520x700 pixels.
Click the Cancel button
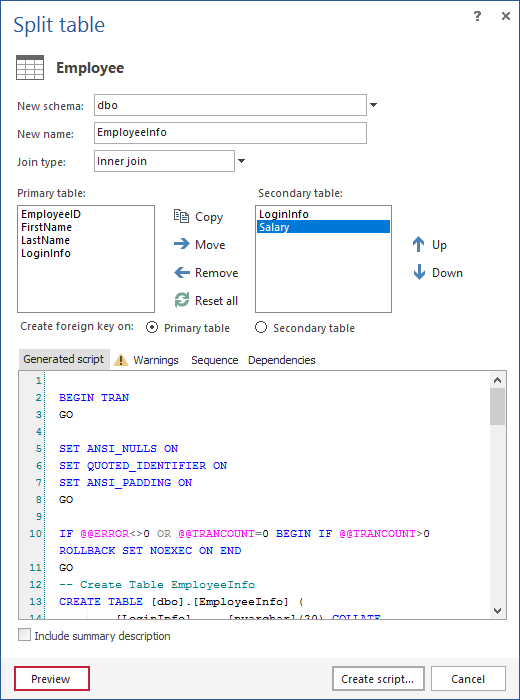(468, 679)
